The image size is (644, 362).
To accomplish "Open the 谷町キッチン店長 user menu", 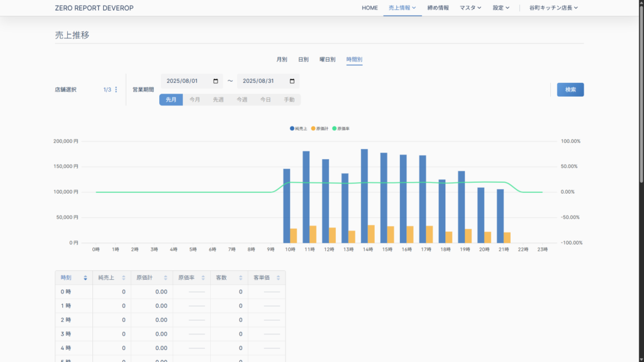I will click(x=553, y=8).
